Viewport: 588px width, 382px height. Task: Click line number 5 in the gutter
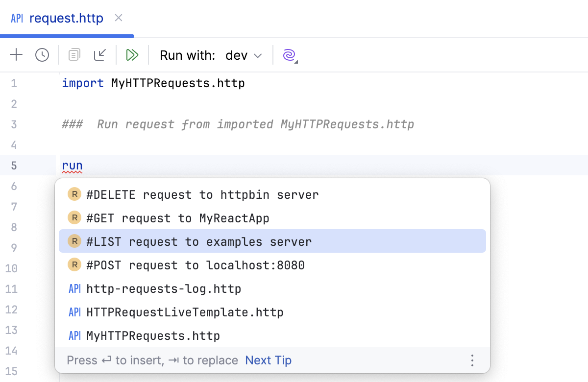tap(14, 166)
